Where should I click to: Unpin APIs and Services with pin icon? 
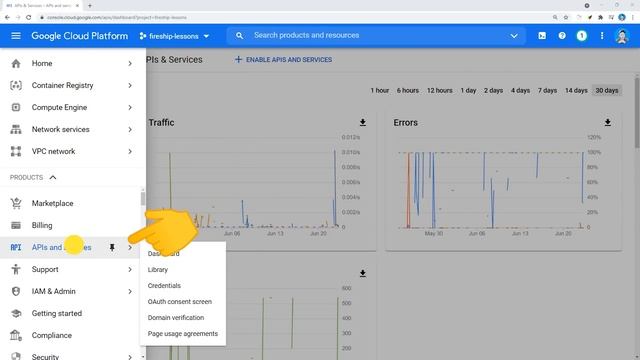(112, 247)
